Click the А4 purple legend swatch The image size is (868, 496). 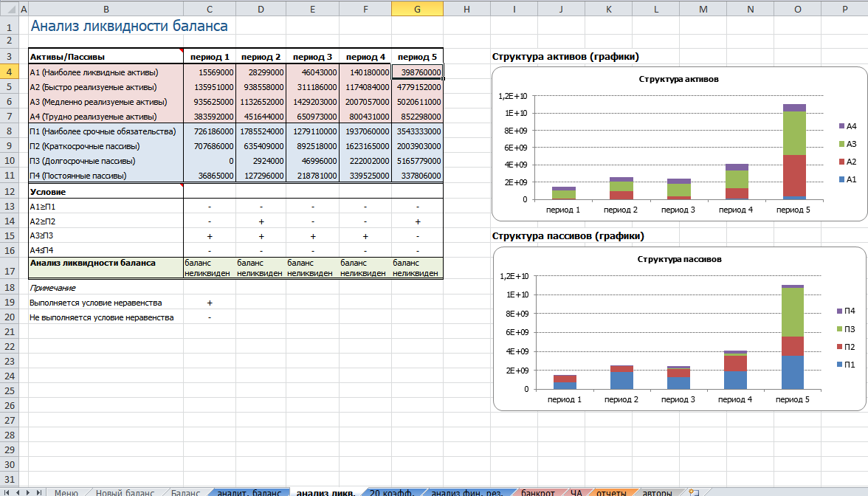[842, 126]
